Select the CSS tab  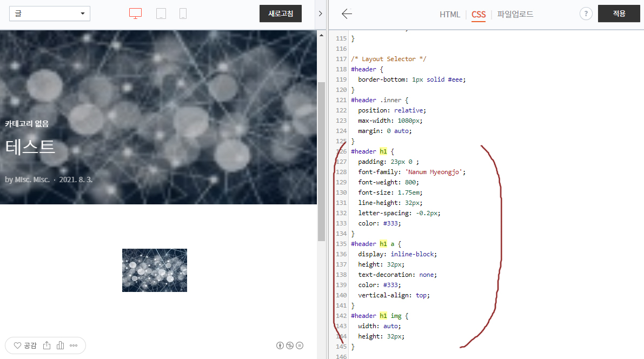[479, 15]
